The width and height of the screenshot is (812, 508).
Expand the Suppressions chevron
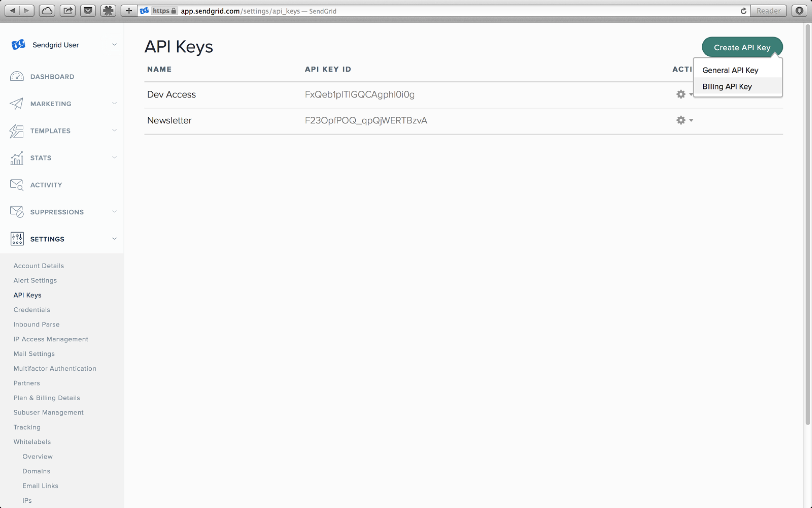(114, 211)
